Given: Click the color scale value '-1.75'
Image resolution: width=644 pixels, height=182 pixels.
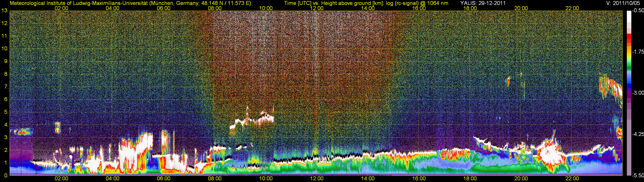Looking at the screenshot, I should click(x=638, y=52).
